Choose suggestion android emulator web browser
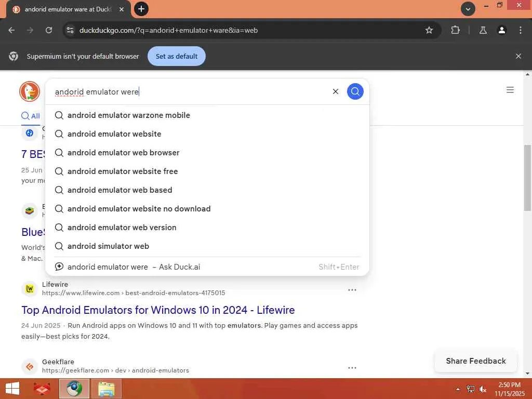The image size is (532, 399). [x=207, y=153]
